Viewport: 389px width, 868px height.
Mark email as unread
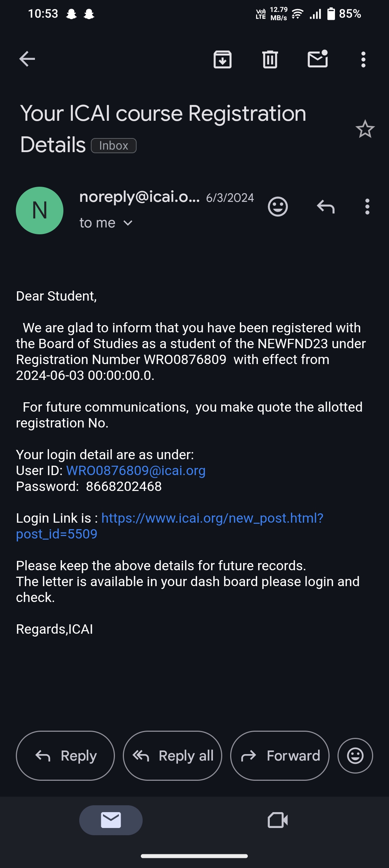[x=318, y=59]
